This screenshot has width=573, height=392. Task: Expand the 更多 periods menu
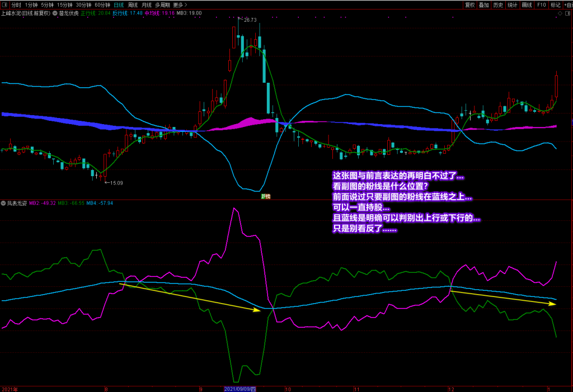click(180, 4)
